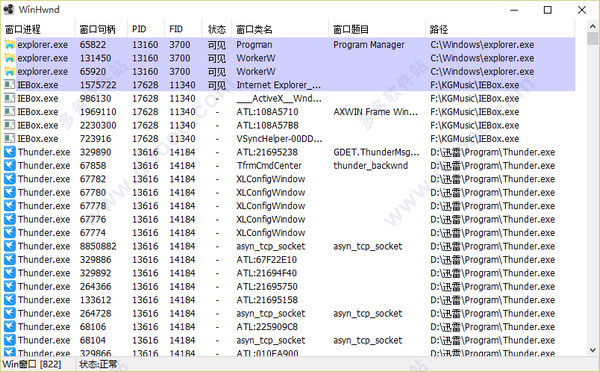Click Thunder.exe icon for handle 8850882
Image resolution: width=600 pixels, height=372 pixels.
click(10, 246)
